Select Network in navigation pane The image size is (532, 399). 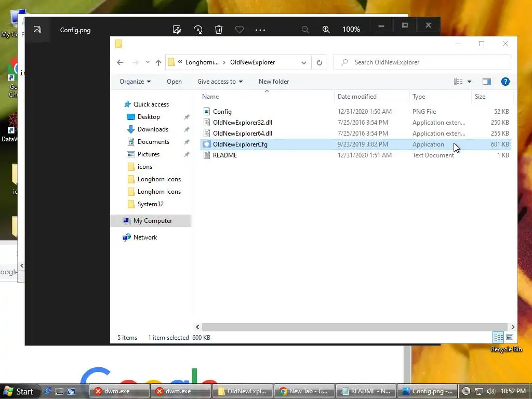[x=145, y=237]
